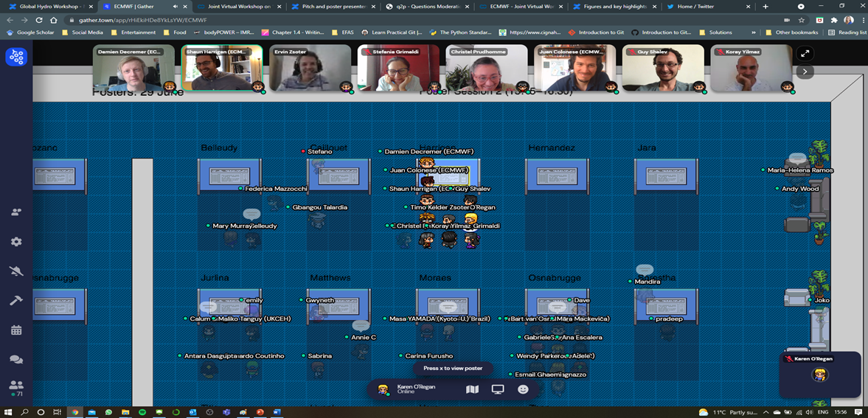Open the emoji reactions smiley
This screenshot has width=868, height=418.
click(x=523, y=389)
